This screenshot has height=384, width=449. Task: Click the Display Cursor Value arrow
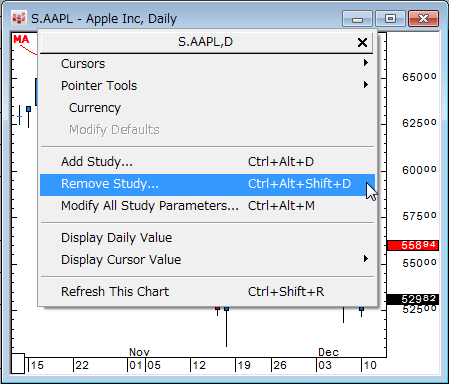coord(366,259)
